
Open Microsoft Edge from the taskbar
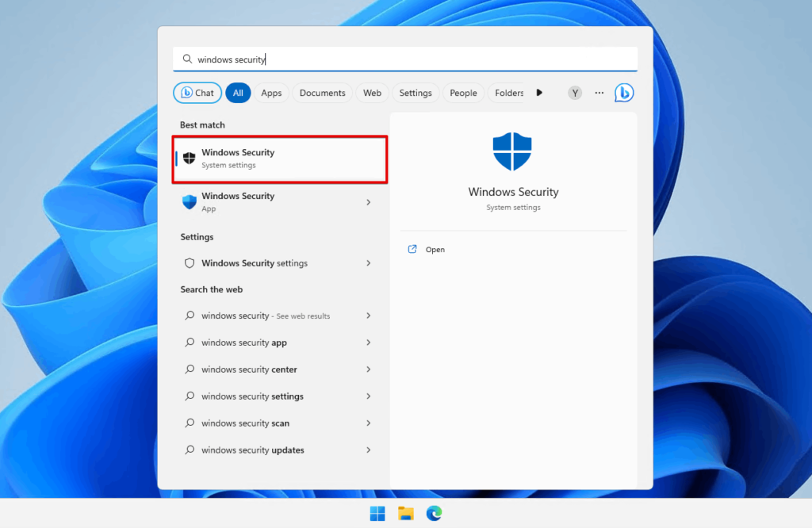pyautogui.click(x=434, y=514)
